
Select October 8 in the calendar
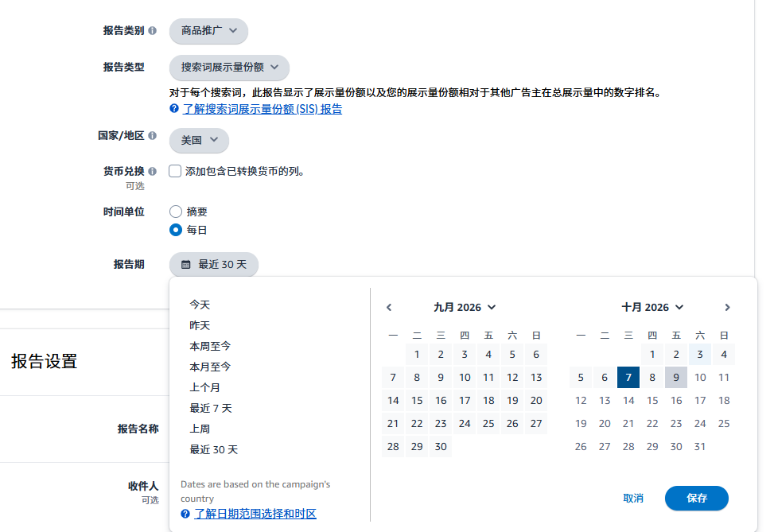pyautogui.click(x=652, y=378)
